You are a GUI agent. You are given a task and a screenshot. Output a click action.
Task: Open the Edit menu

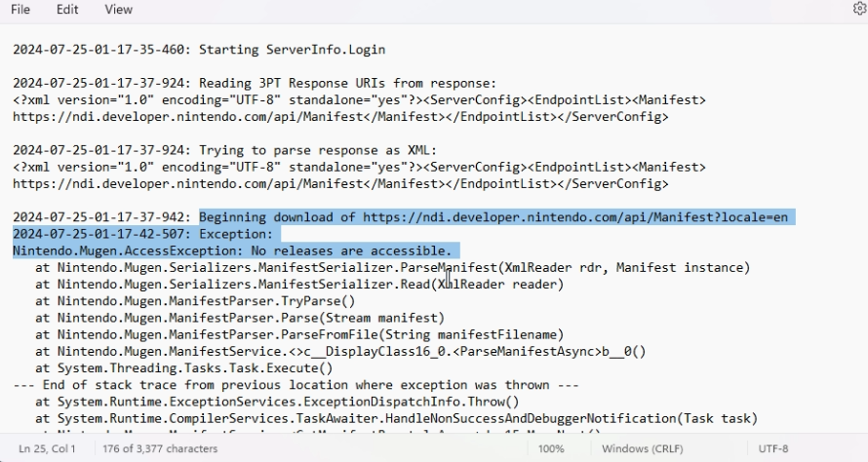[67, 10]
